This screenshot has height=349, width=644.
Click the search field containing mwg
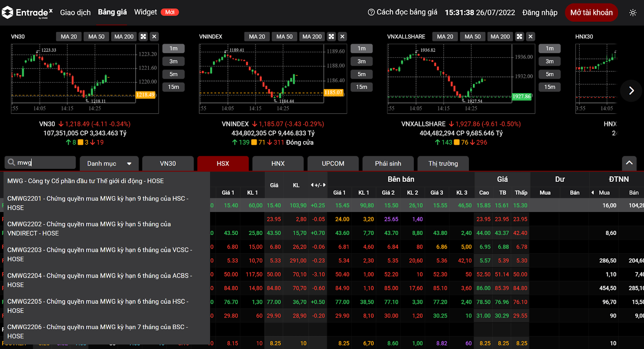click(x=40, y=162)
